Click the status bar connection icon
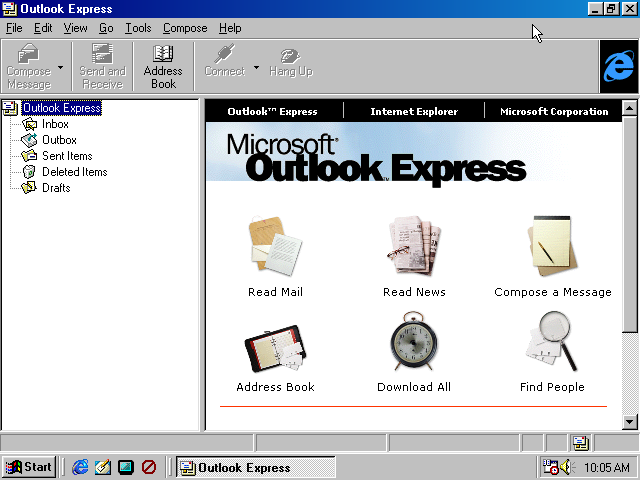The width and height of the screenshot is (640, 480). tap(580, 442)
